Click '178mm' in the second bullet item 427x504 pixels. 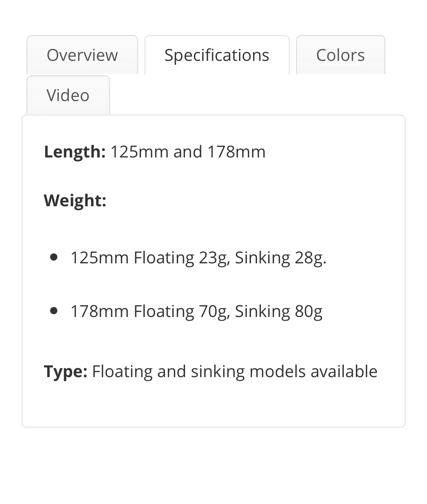tap(99, 311)
